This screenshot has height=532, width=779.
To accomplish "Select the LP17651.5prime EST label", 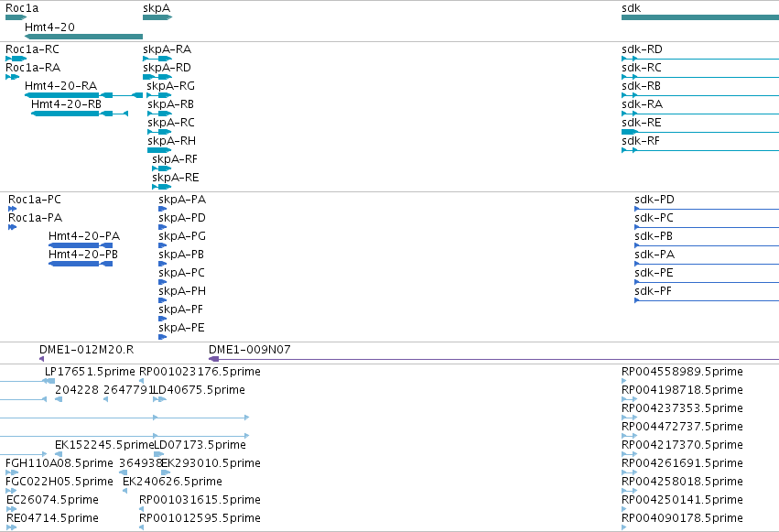I will 90,372.
